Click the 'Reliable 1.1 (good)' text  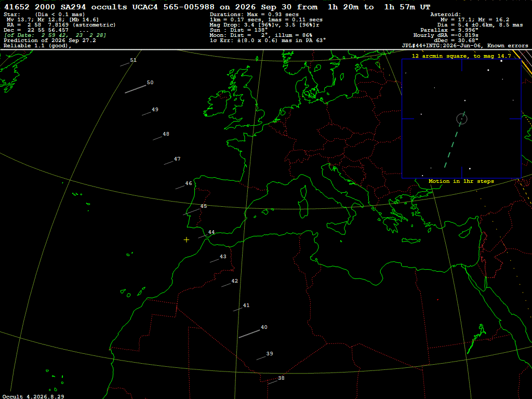37,46
